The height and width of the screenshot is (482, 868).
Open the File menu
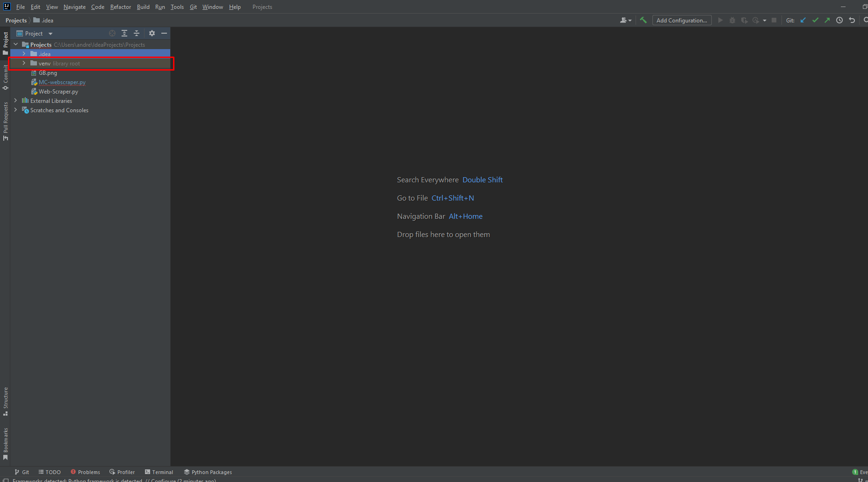(x=21, y=7)
